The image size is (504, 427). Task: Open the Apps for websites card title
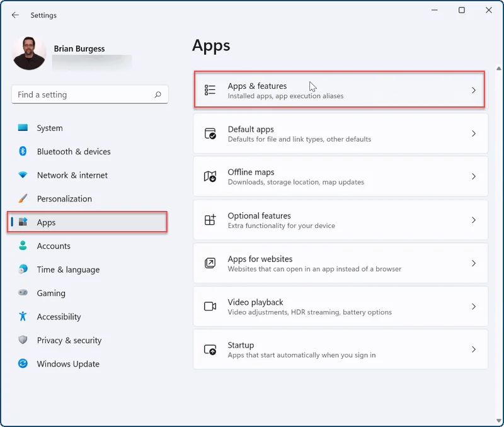tap(260, 259)
